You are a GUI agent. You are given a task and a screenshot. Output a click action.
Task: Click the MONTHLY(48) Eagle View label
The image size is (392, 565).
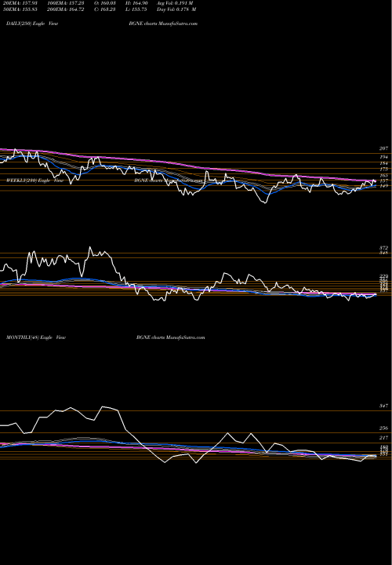tap(36, 337)
